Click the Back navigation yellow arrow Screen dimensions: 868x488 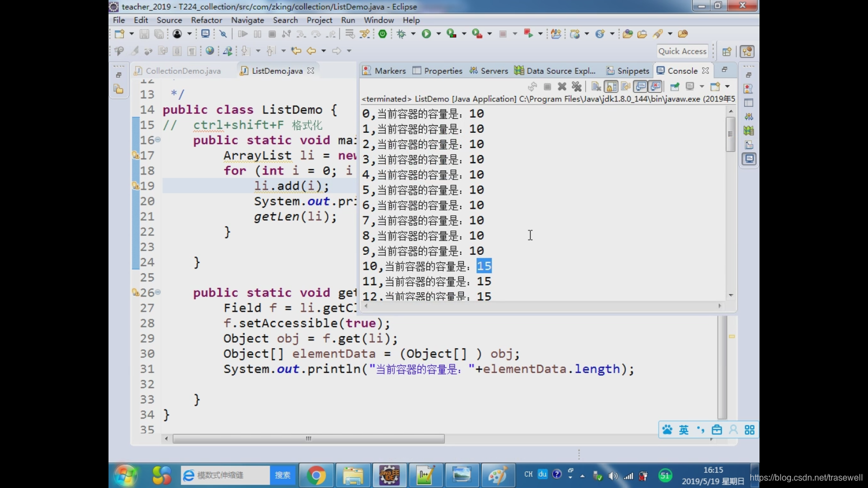tap(311, 51)
